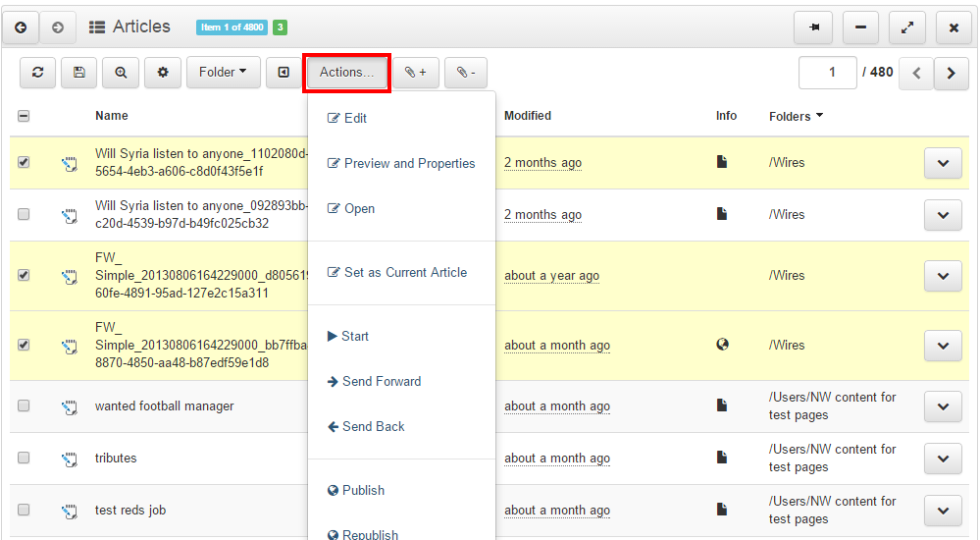The width and height of the screenshot is (980, 540).
Task: Expand the panel with diagonal arrows icon
Action: 906,27
